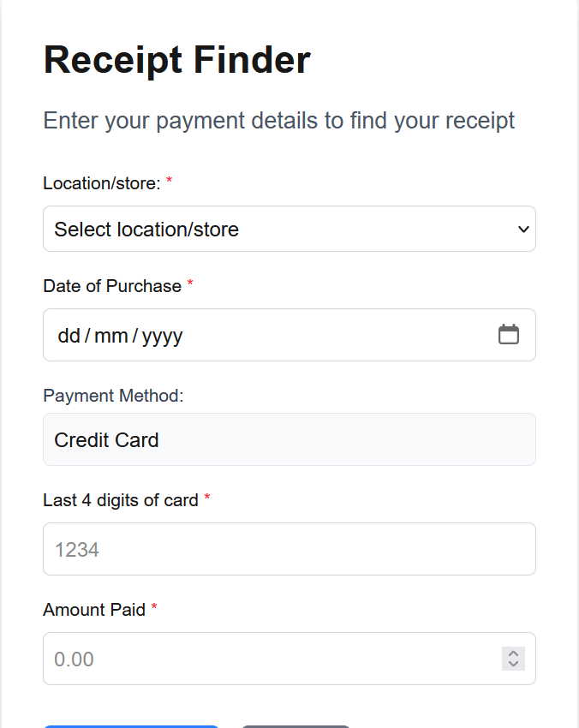The width and height of the screenshot is (579, 728).
Task: Click the Location/store label
Action: point(101,183)
